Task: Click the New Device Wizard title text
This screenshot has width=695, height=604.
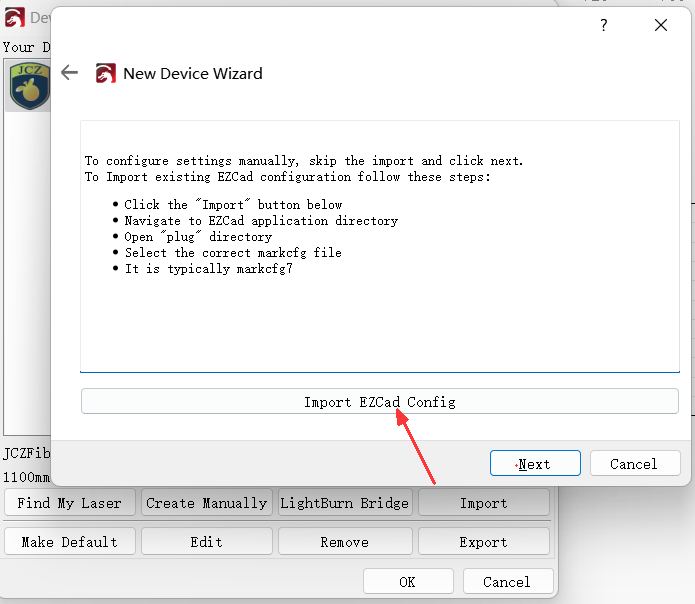Action: pos(193,74)
